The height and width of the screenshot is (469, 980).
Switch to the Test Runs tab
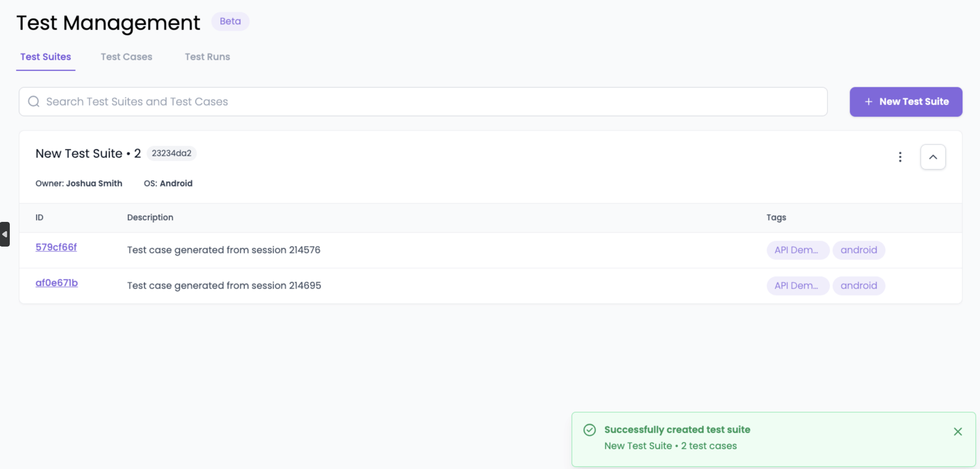tap(207, 57)
